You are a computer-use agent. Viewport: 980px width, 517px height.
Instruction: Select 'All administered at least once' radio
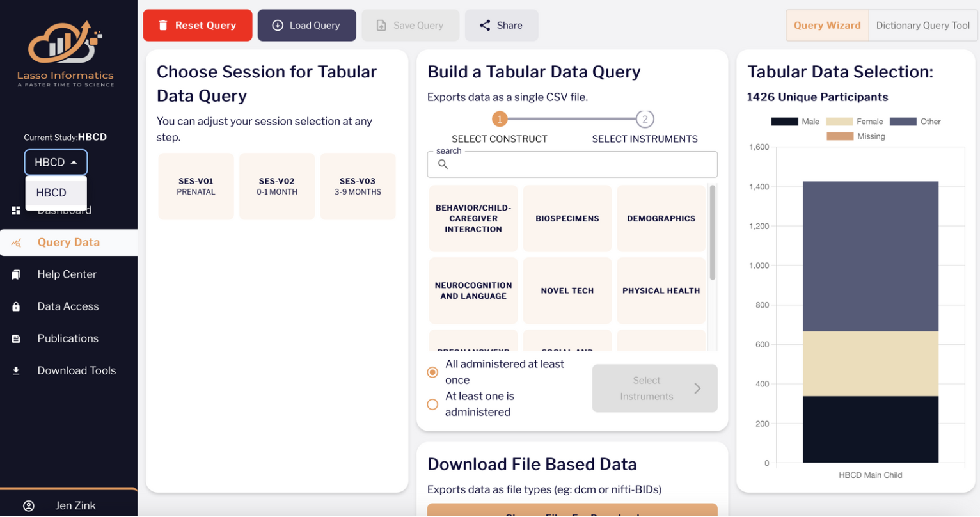[x=432, y=372]
